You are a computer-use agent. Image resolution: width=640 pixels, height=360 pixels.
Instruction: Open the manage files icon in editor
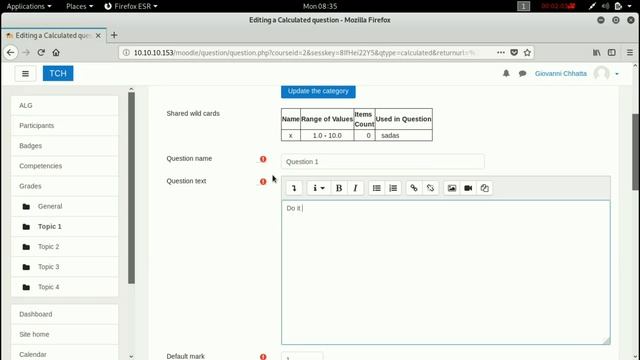(x=484, y=188)
